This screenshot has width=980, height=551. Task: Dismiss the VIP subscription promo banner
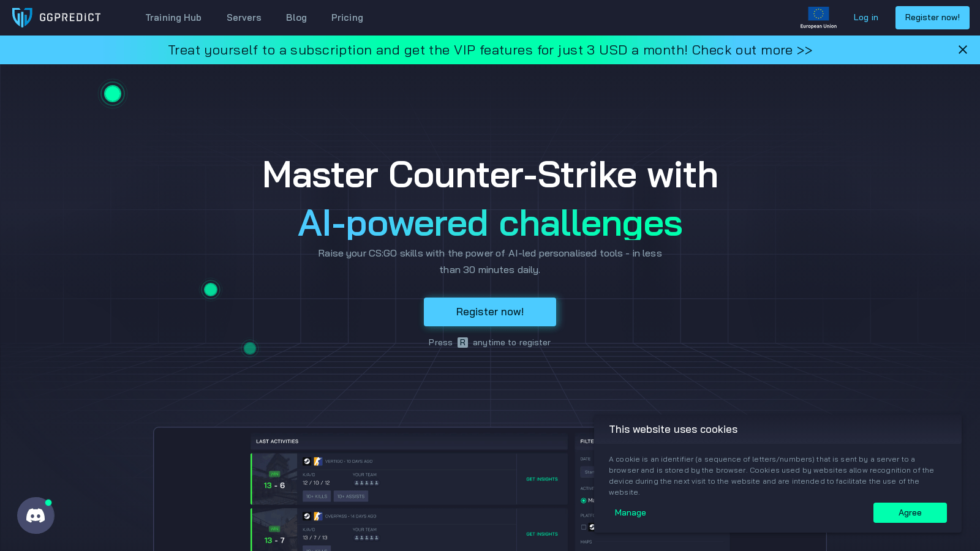(x=963, y=50)
